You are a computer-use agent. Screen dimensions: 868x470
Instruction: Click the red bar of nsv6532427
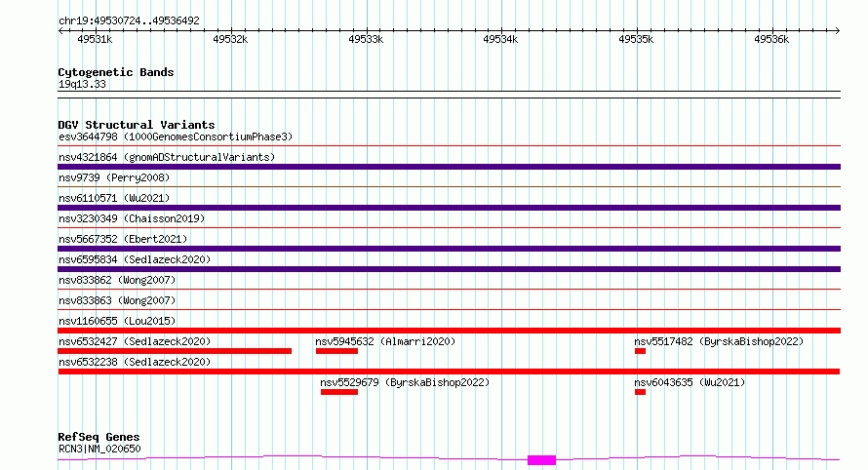175,351
